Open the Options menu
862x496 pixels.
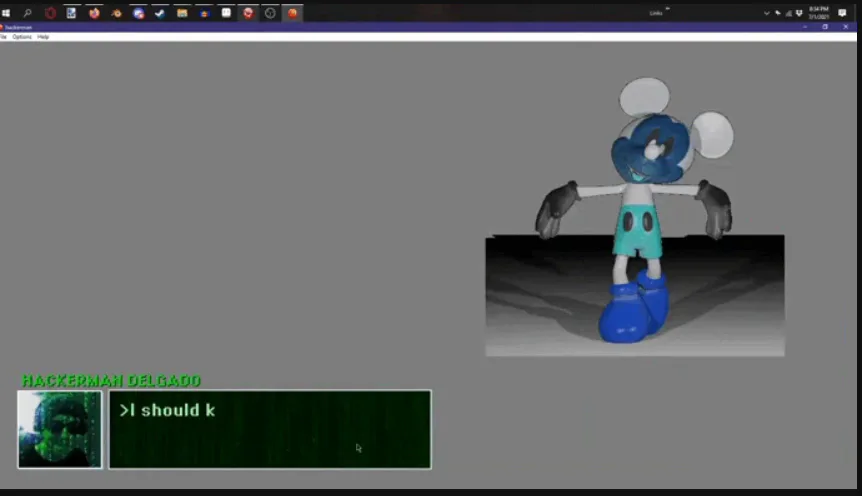(22, 37)
